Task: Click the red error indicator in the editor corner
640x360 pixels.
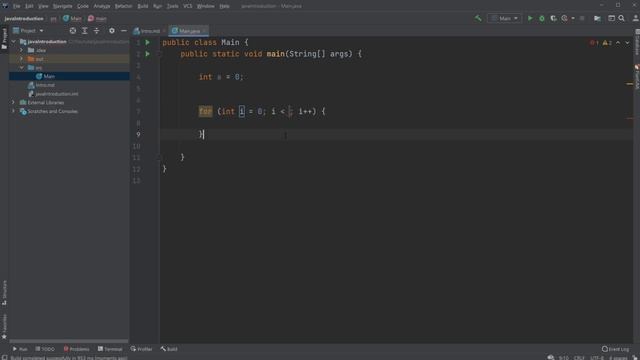Action: (x=594, y=42)
